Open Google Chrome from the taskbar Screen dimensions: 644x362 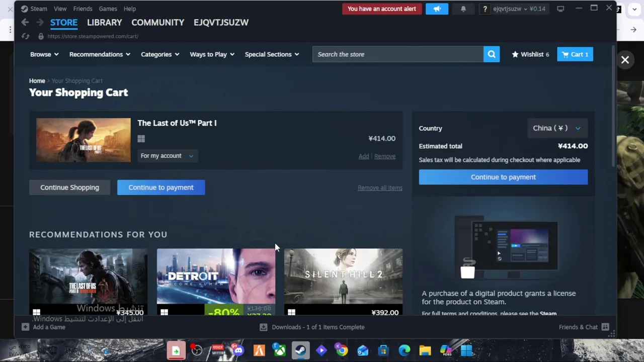[x=342, y=350]
